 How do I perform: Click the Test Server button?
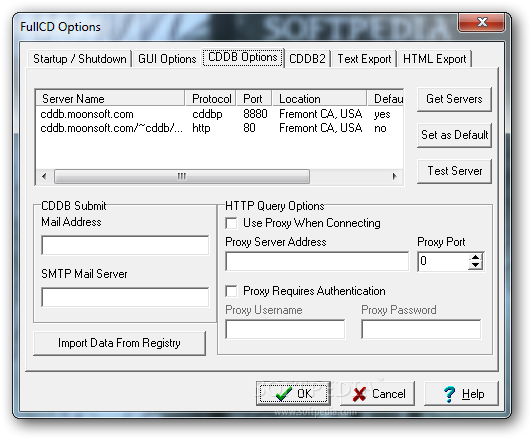click(454, 171)
